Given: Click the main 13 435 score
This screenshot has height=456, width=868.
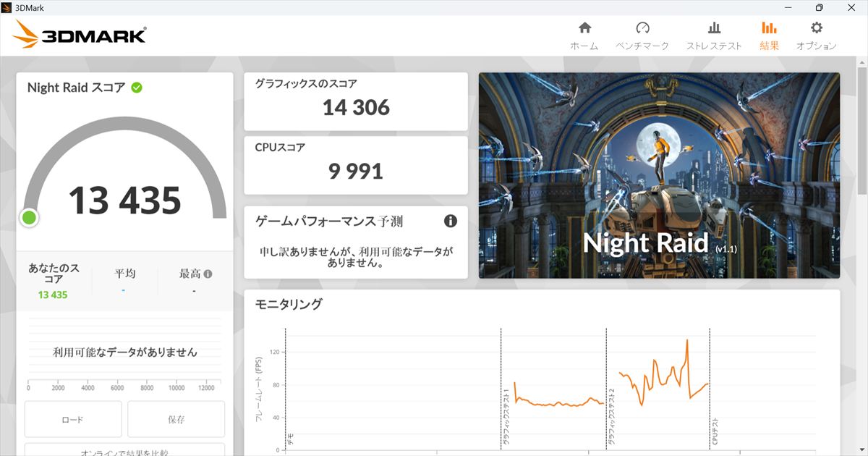Looking at the screenshot, I should point(124,200).
